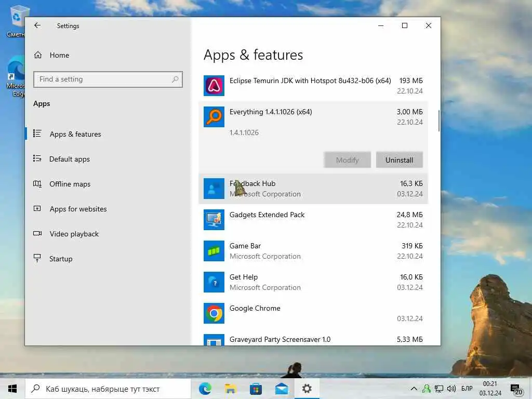Click the green user tray icon
Image resolution: width=532 pixels, height=399 pixels.
pos(427,389)
